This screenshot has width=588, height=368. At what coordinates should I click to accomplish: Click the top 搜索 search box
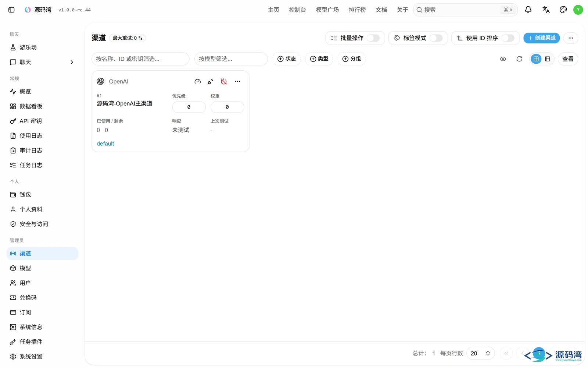point(465,10)
